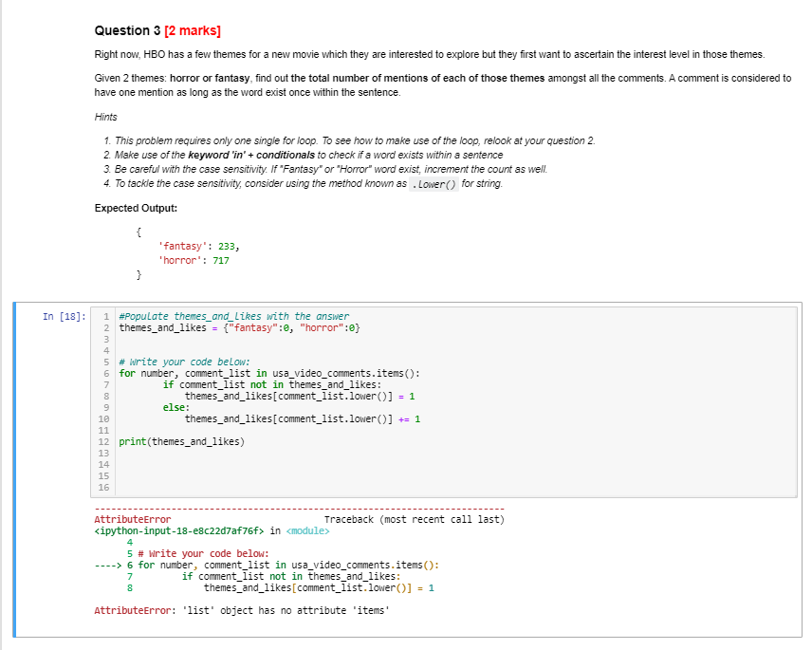812x650 pixels.
Task: Click the 'horror': 717 expected output line
Action: point(194,261)
